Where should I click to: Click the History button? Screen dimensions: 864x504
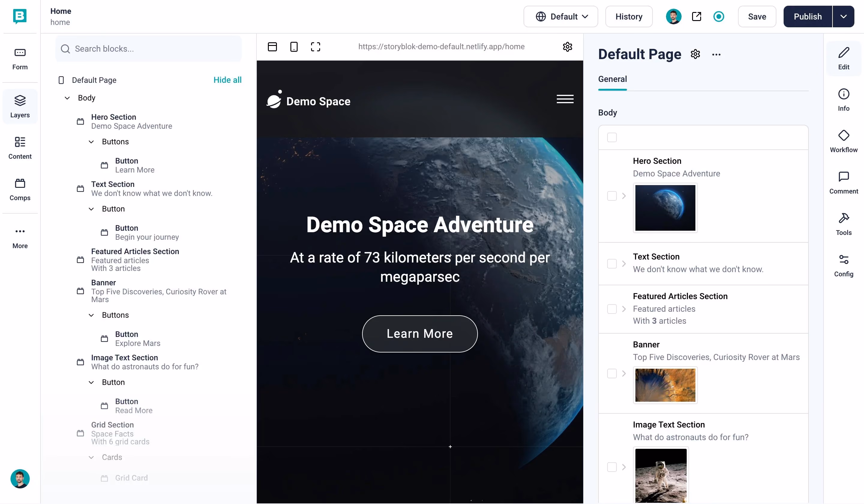(629, 16)
